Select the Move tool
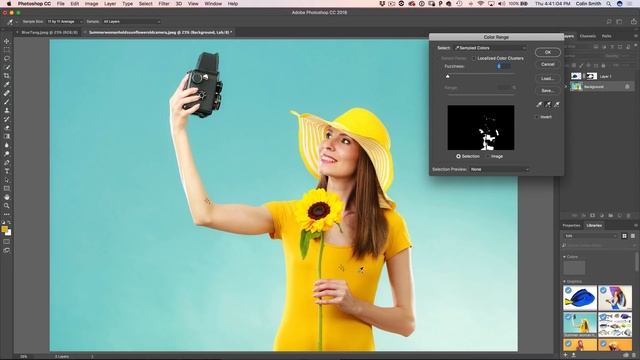The height and width of the screenshot is (360, 640). 7,41
